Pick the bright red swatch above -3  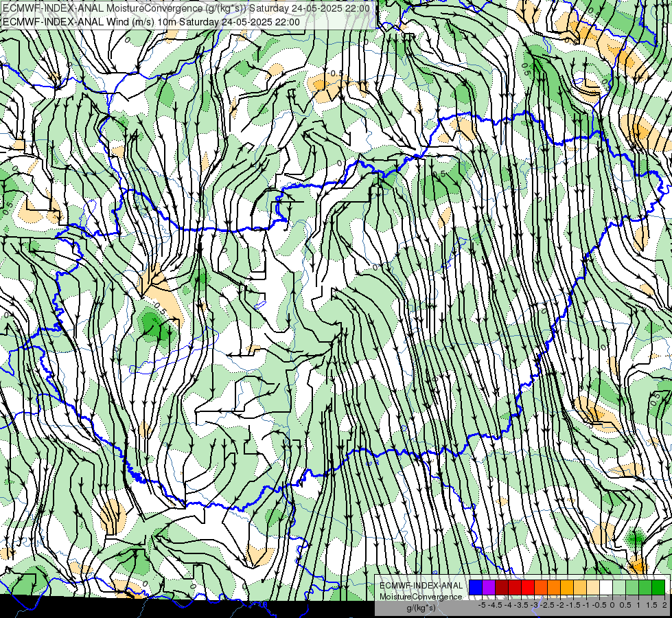tap(528, 588)
